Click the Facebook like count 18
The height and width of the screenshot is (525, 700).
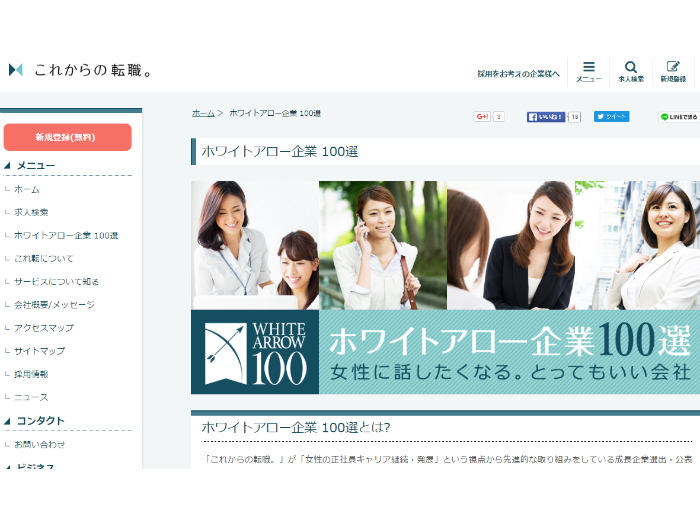point(575,117)
